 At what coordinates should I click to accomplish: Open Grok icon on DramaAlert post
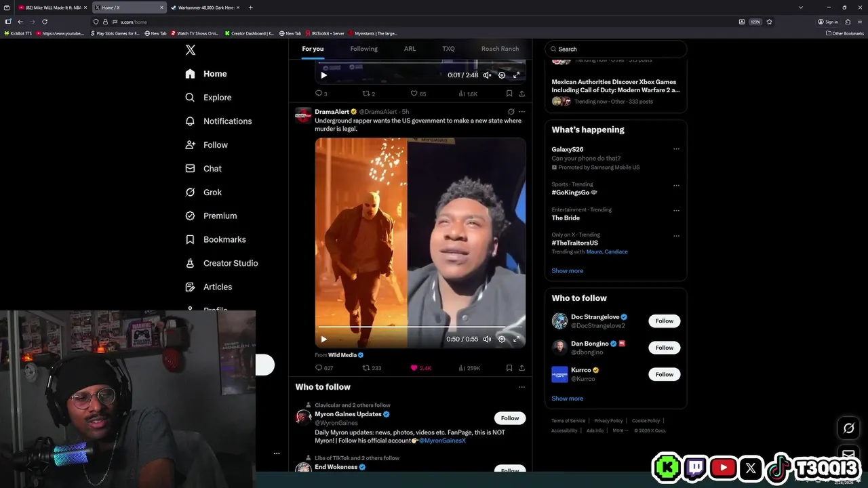(x=511, y=112)
